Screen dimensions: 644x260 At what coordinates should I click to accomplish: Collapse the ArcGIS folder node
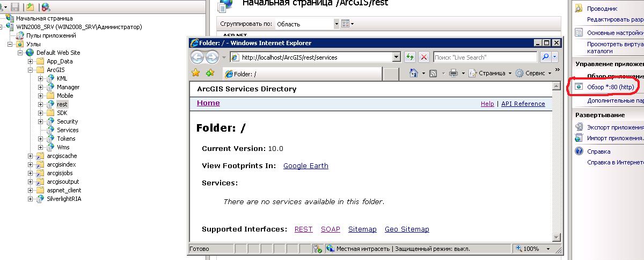click(x=31, y=70)
